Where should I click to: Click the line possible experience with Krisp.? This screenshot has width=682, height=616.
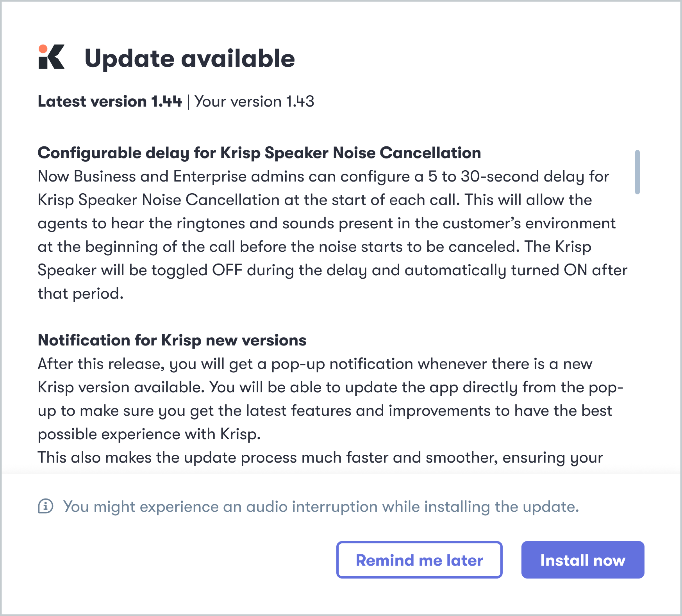(149, 434)
